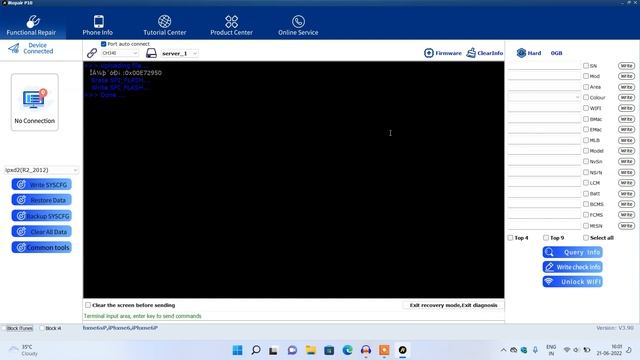Enable the Top 4 checkbox
The width and height of the screenshot is (640, 360).
click(x=510, y=238)
